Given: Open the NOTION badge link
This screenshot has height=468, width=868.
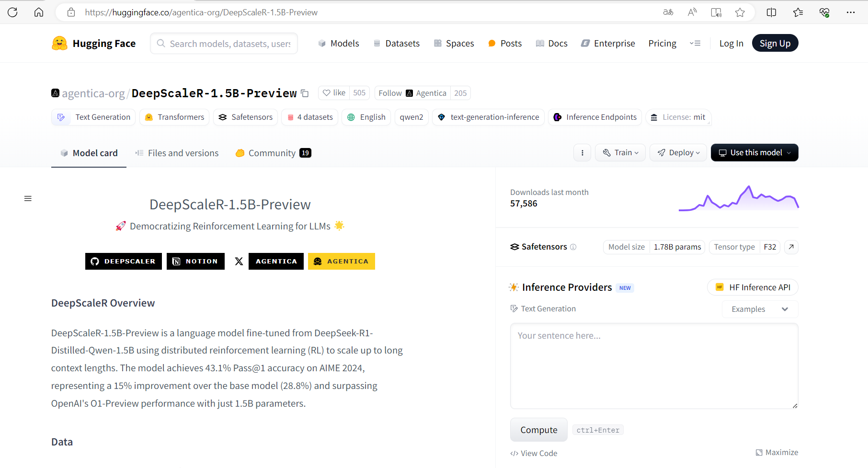Looking at the screenshot, I should (x=195, y=261).
